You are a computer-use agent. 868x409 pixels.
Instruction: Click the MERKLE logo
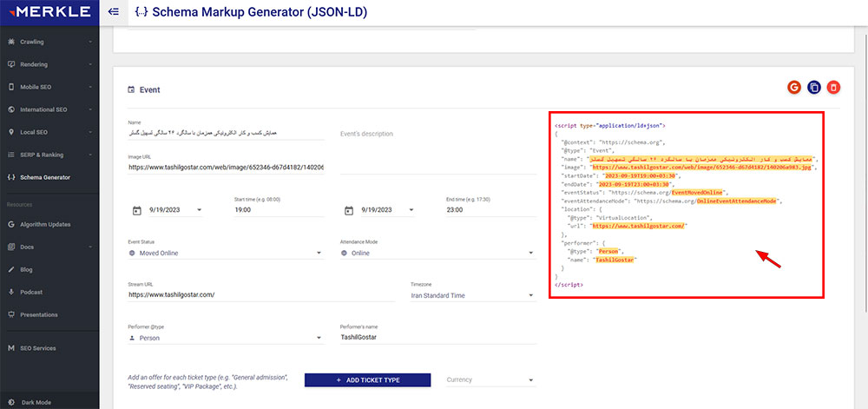49,11
